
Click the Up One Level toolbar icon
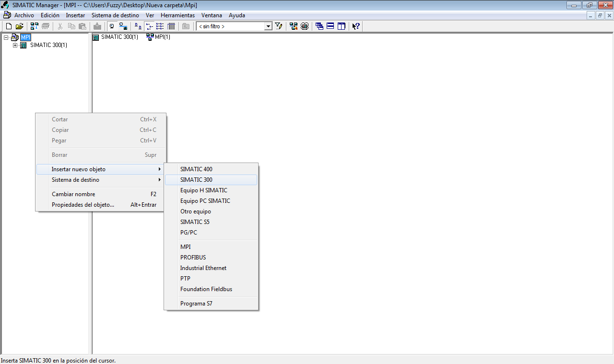pyautogui.click(x=186, y=26)
